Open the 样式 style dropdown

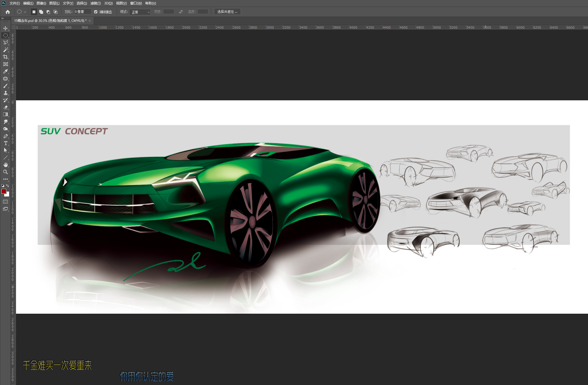coord(140,12)
